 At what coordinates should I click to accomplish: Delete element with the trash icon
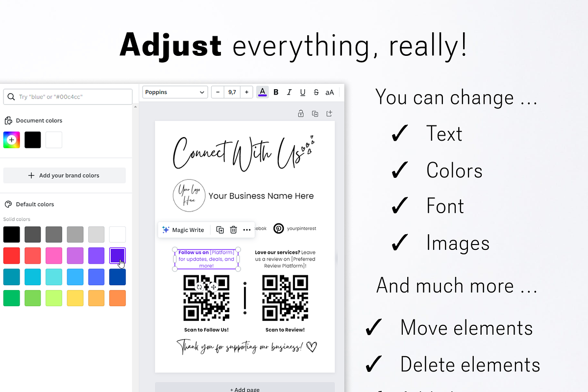pos(233,230)
